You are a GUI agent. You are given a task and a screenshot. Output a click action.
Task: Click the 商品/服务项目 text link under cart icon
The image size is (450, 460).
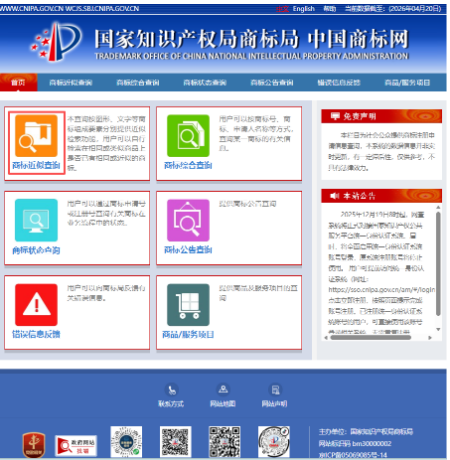click(188, 334)
